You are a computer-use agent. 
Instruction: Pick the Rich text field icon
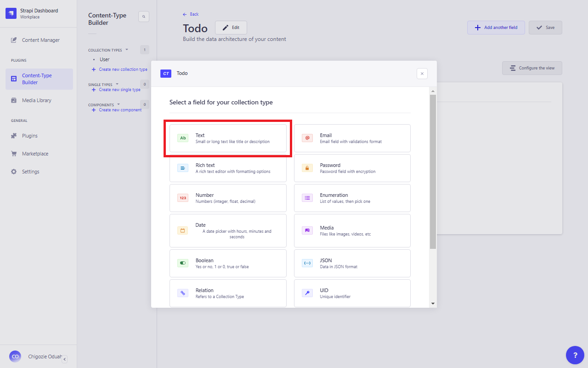coord(183,168)
